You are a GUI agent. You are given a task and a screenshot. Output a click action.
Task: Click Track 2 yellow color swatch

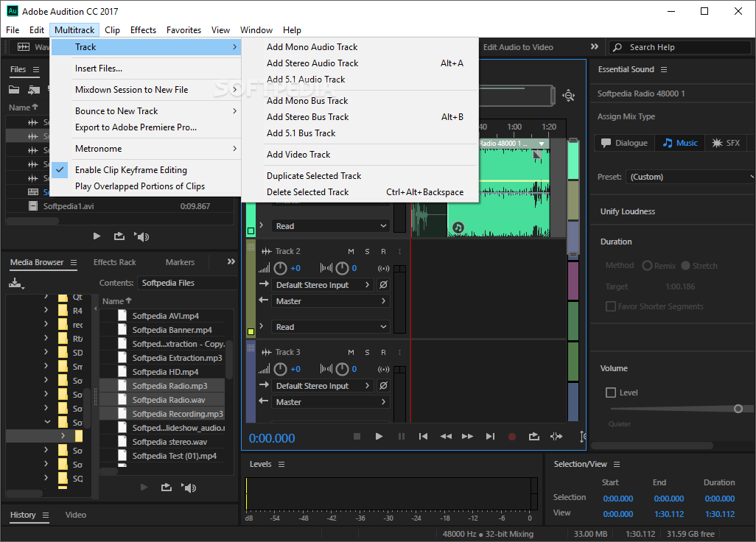click(x=251, y=331)
